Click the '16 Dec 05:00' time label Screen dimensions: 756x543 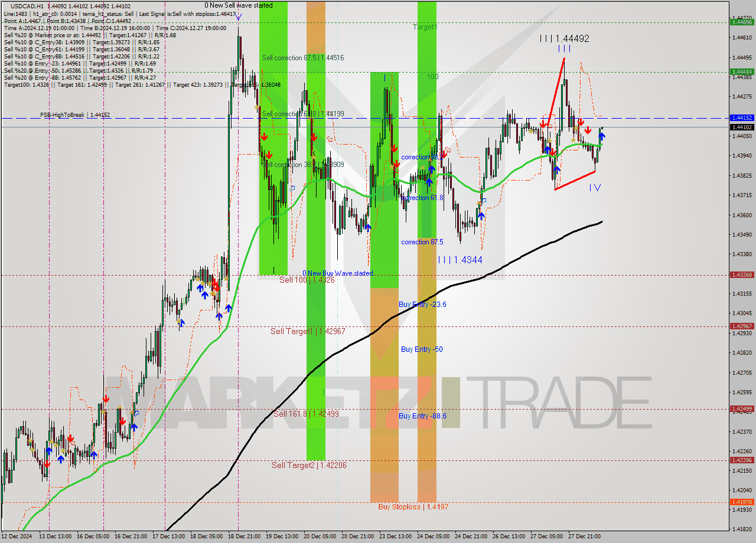(92, 536)
